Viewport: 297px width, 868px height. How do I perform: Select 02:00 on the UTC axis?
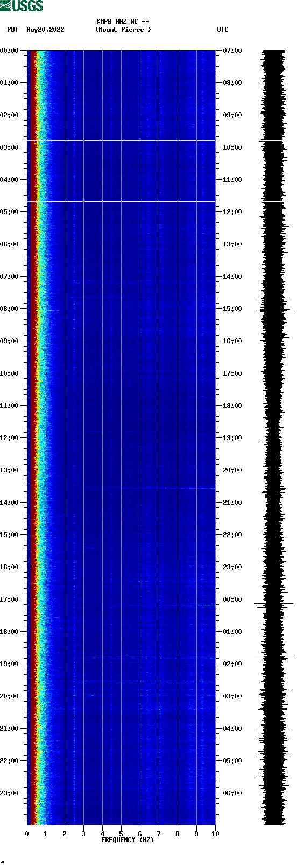pos(232,664)
